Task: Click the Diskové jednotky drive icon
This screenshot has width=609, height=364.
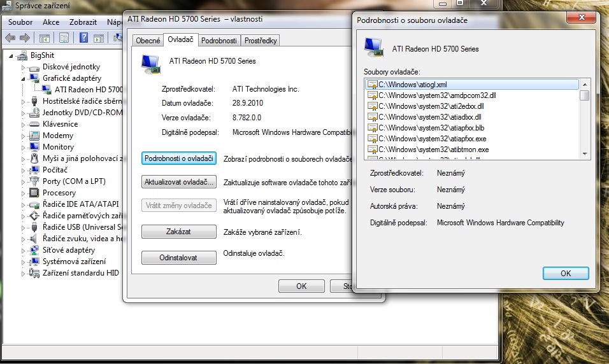Action: [34, 67]
